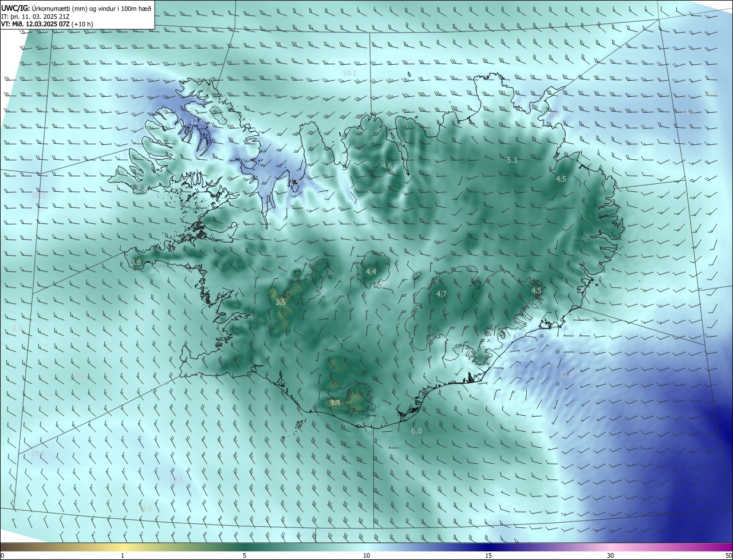Click the VT: Mið. 12.03.2025 07Z line

click(x=47, y=24)
